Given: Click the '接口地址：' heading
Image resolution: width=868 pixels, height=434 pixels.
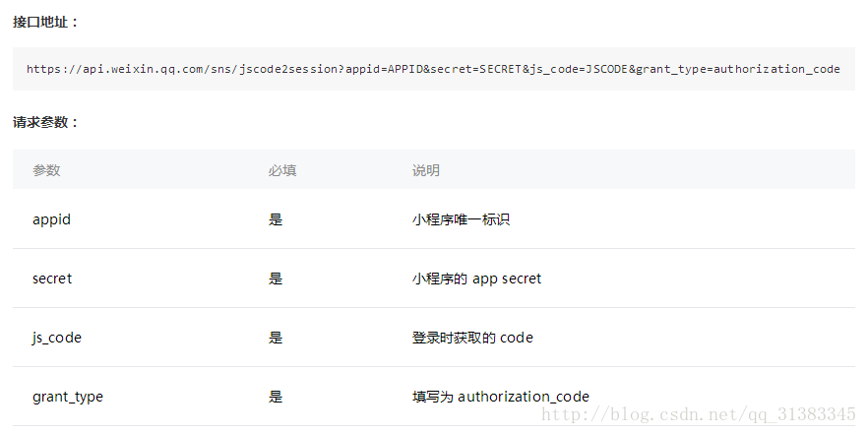Looking at the screenshot, I should coord(45,23).
